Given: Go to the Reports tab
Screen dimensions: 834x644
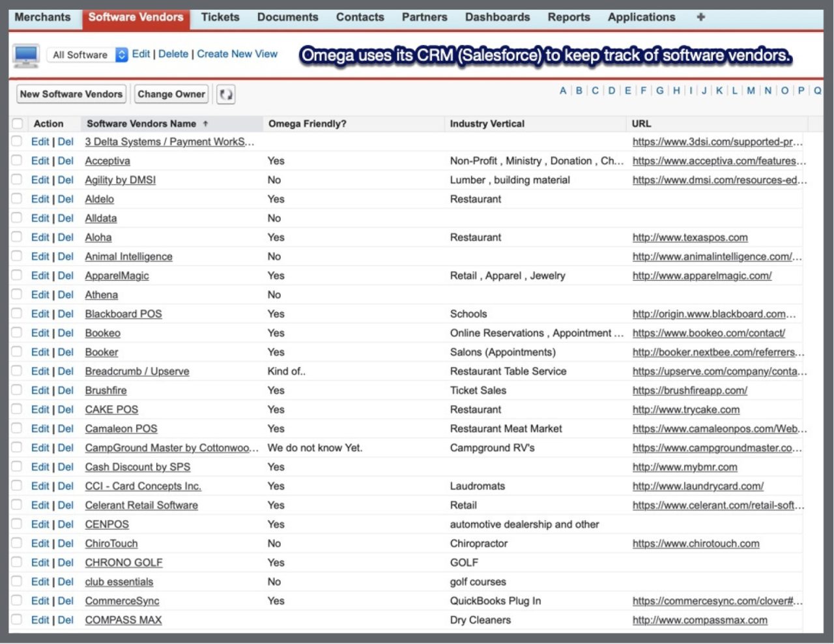Looking at the screenshot, I should (x=568, y=17).
